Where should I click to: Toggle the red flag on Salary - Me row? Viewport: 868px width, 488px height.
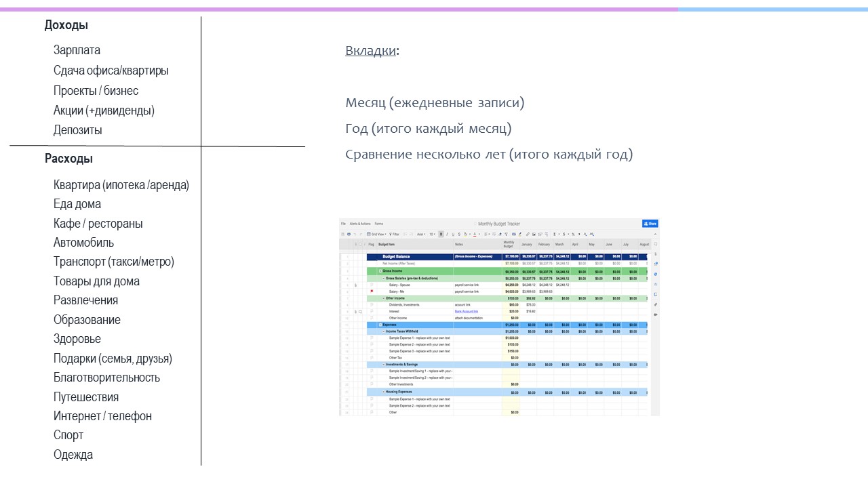point(372,291)
